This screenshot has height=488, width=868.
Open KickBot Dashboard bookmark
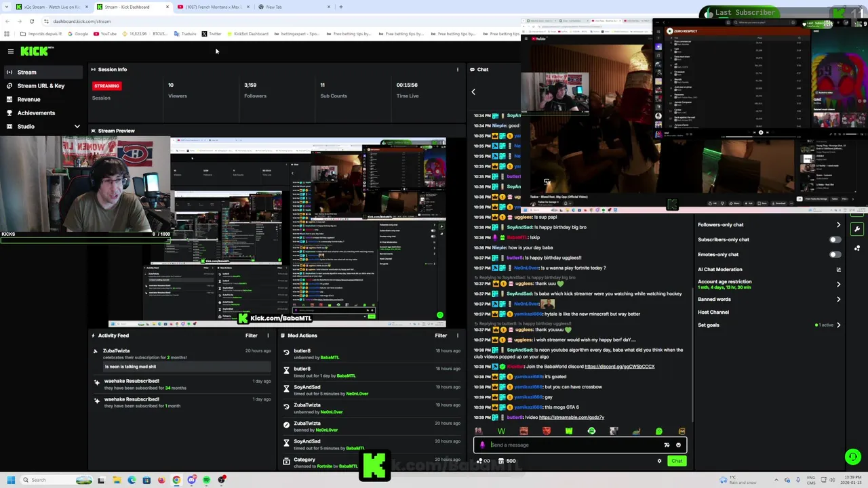247,34
